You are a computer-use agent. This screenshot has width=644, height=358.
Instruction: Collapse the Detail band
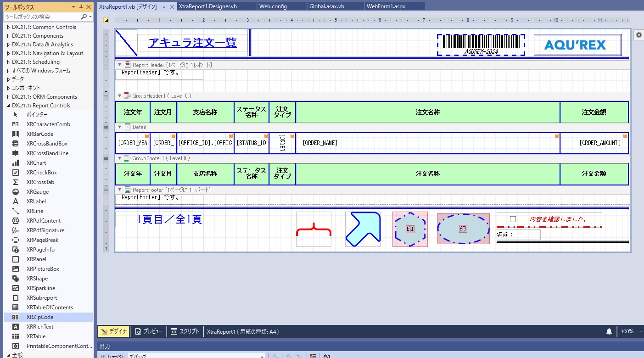(120, 127)
